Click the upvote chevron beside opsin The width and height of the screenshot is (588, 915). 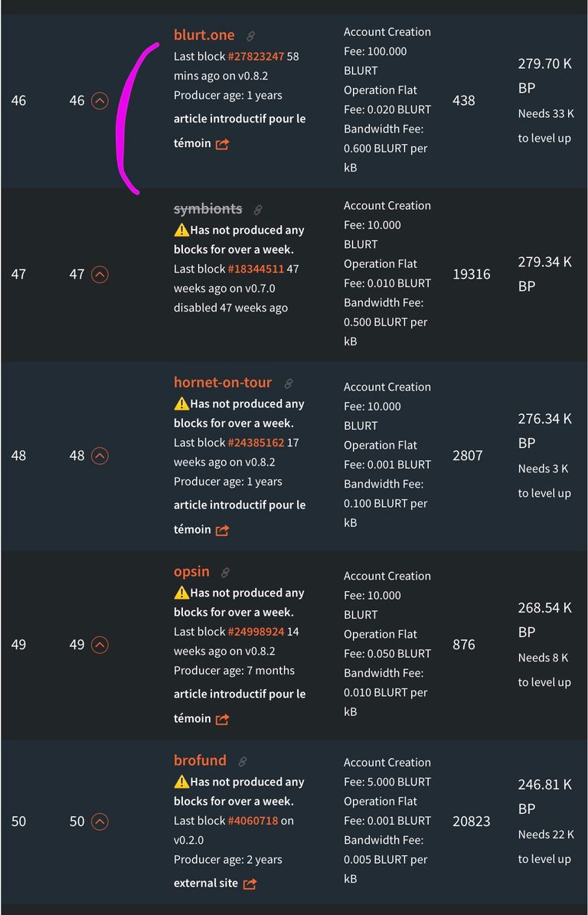100,645
